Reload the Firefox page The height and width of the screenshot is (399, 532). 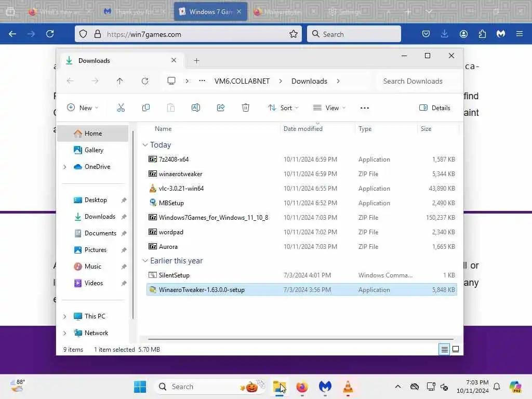[x=50, y=34]
